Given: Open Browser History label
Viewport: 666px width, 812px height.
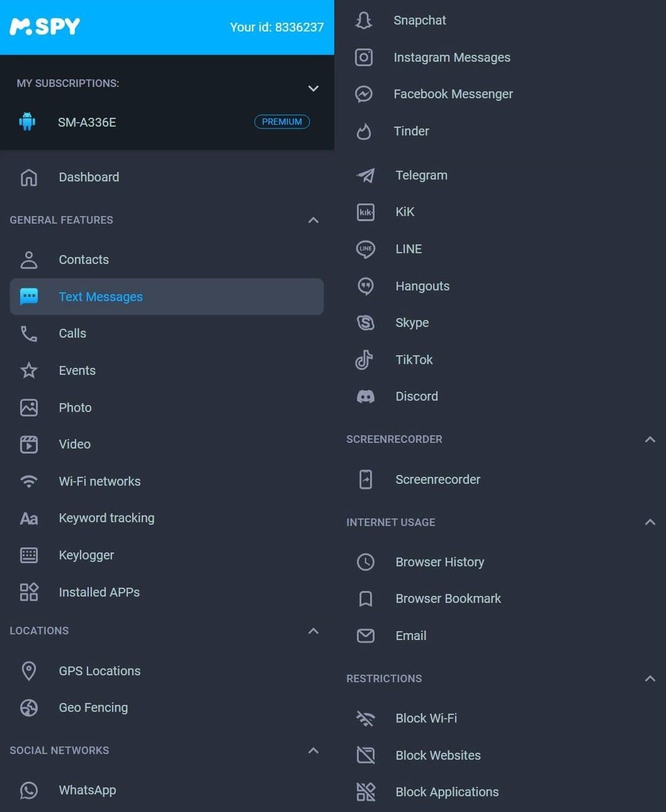Looking at the screenshot, I should [440, 562].
